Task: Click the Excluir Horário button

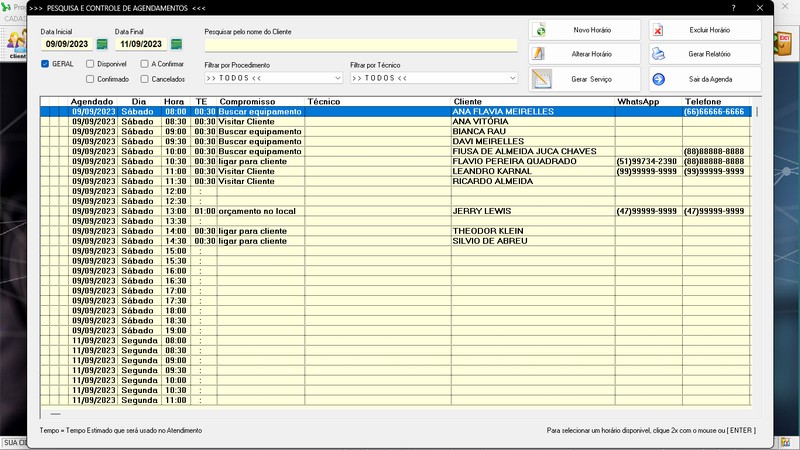Action: coord(705,30)
